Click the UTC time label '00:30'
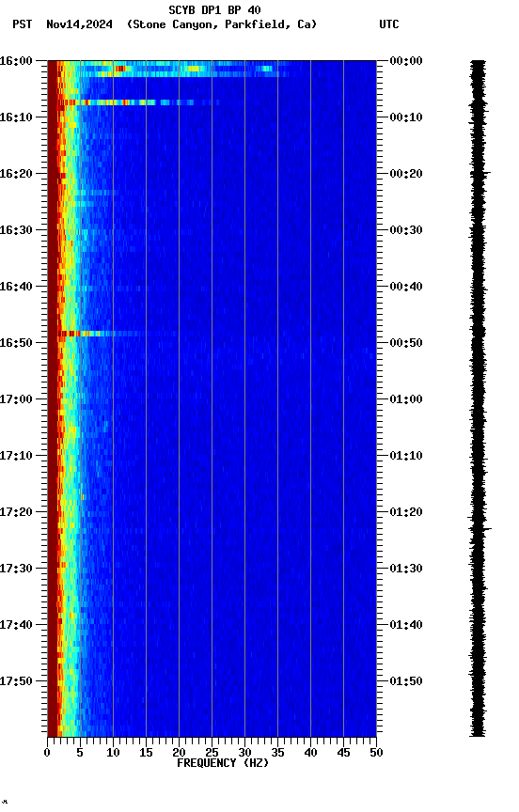The width and height of the screenshot is (519, 812). [x=406, y=230]
